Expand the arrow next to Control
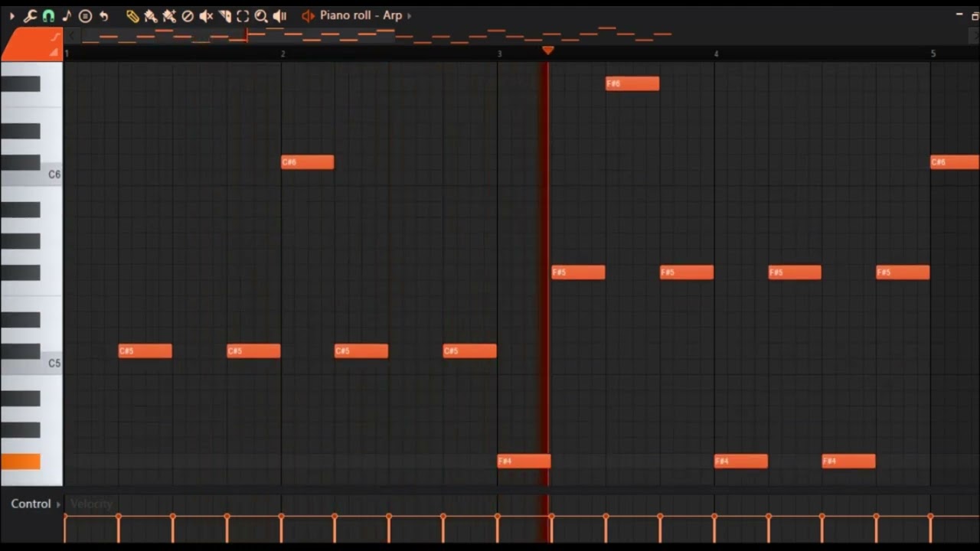Viewport: 980px width, 551px height. pyautogui.click(x=58, y=504)
